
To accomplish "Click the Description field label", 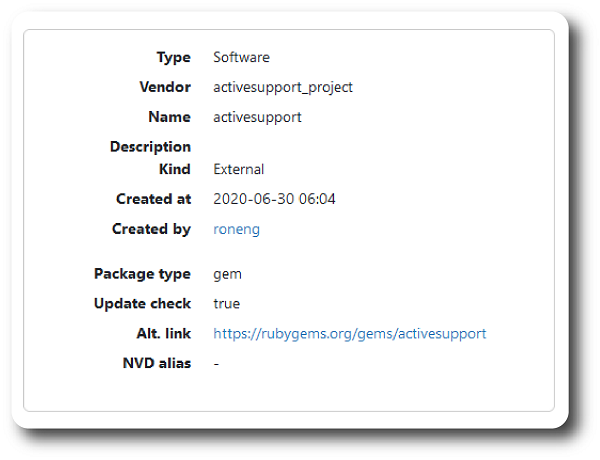I will click(x=150, y=147).
